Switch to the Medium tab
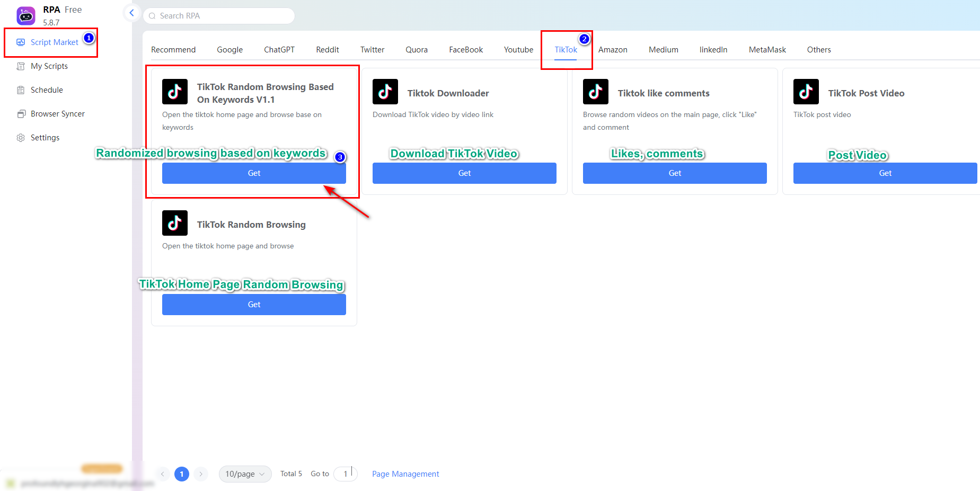This screenshot has height=491, width=980. coord(664,50)
